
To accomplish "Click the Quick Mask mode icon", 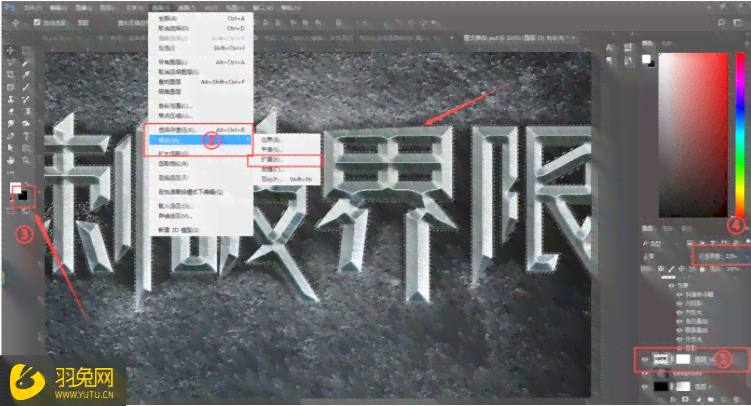I will coord(11,211).
